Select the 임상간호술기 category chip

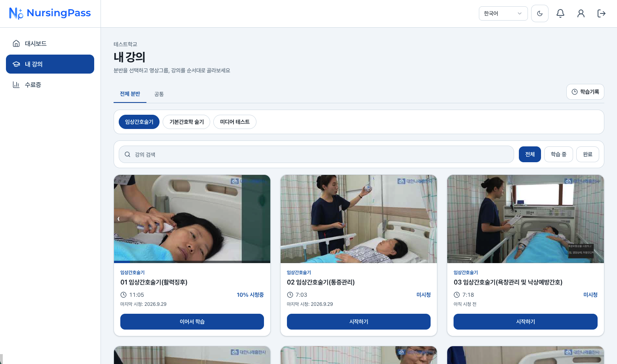click(x=139, y=122)
